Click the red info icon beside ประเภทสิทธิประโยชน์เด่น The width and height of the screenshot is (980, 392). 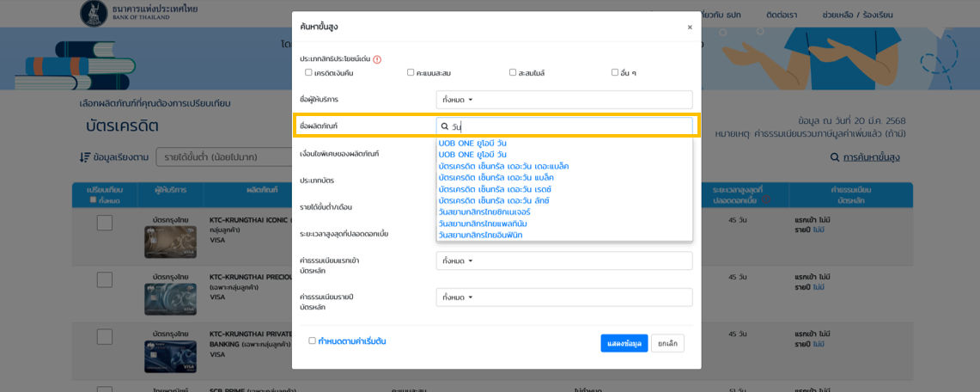coord(377,59)
